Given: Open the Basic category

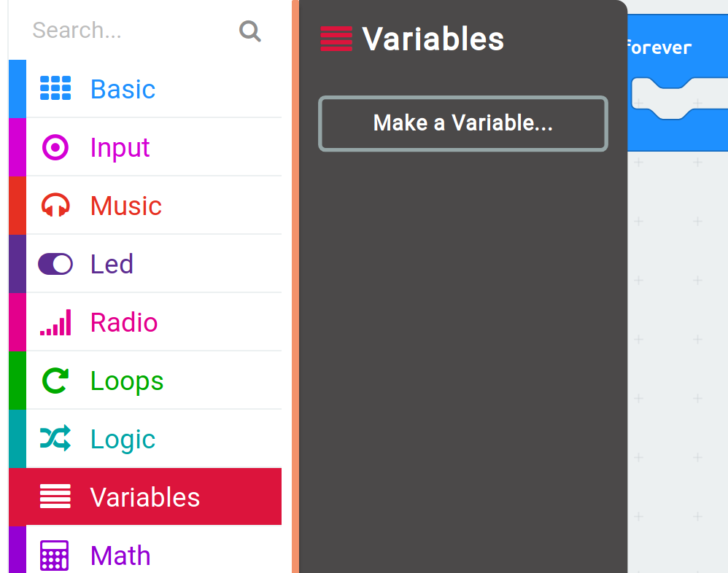Looking at the screenshot, I should point(145,89).
